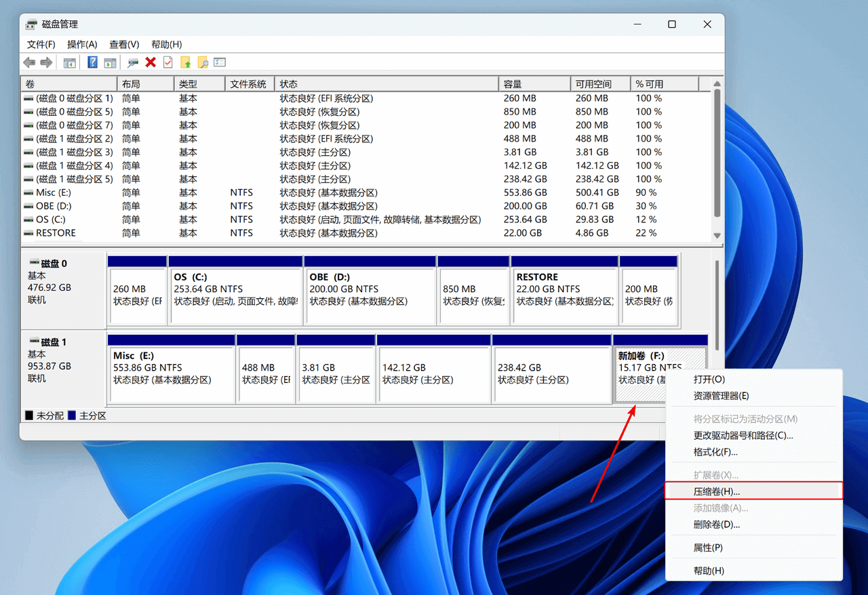The image size is (868, 595).
Task: Click the show/hide console tree toolbar icon
Action: 69,62
